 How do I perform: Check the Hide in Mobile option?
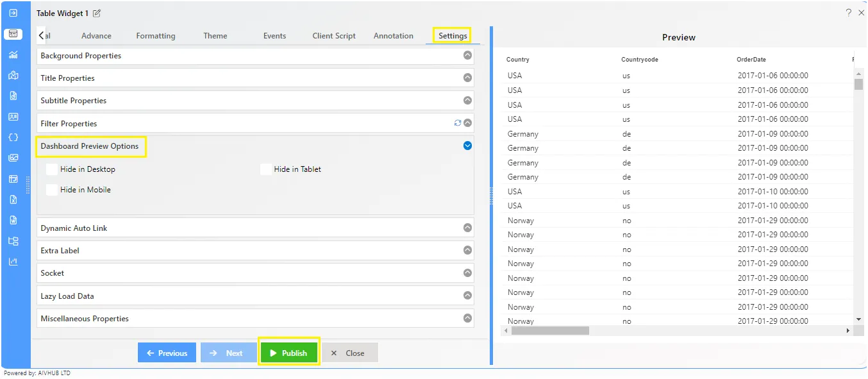(x=52, y=190)
